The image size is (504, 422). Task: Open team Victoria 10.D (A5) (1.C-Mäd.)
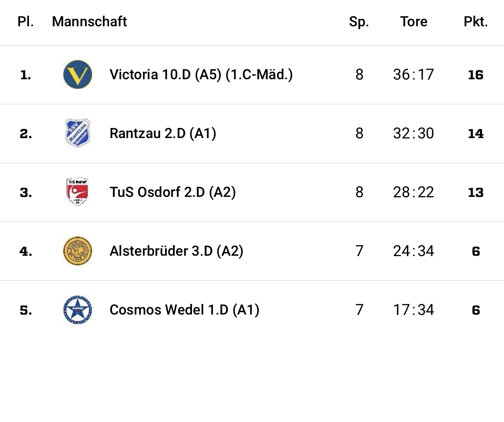point(201,75)
